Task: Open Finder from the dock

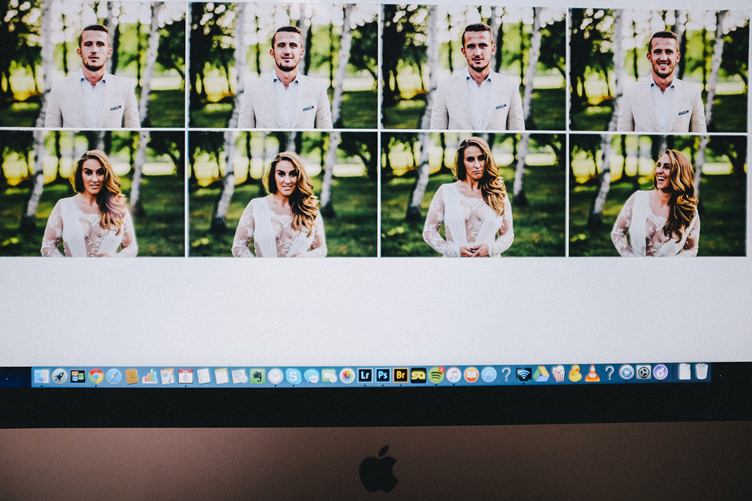Action: [42, 376]
